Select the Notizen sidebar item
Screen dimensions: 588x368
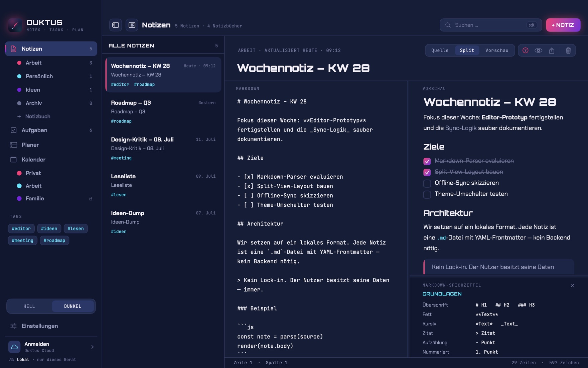coord(51,49)
